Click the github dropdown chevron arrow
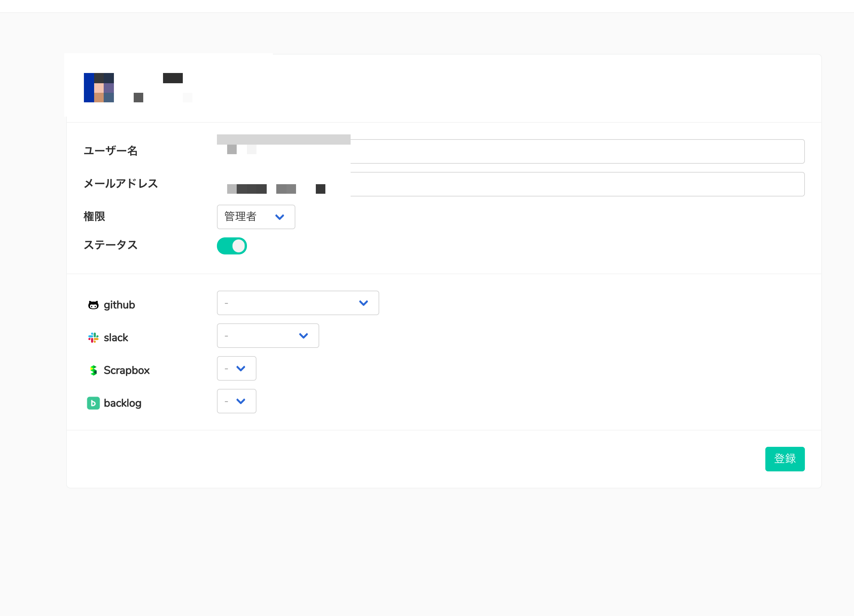The image size is (854, 616). (363, 303)
